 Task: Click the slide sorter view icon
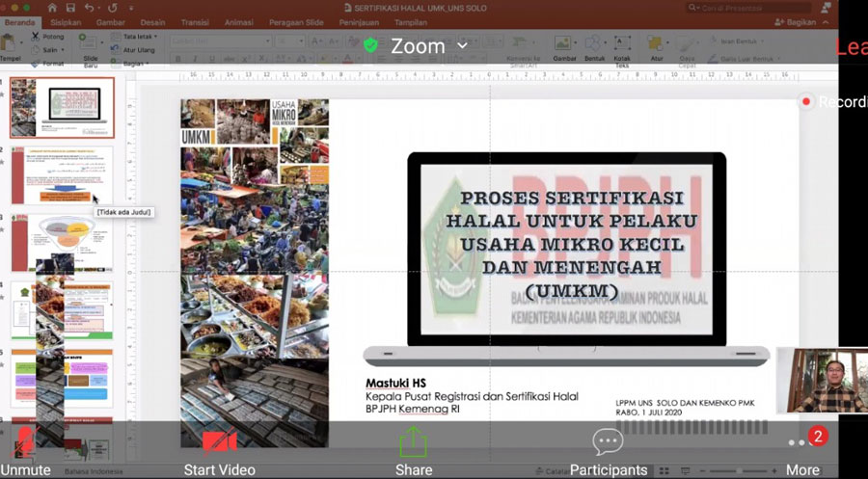(x=665, y=470)
